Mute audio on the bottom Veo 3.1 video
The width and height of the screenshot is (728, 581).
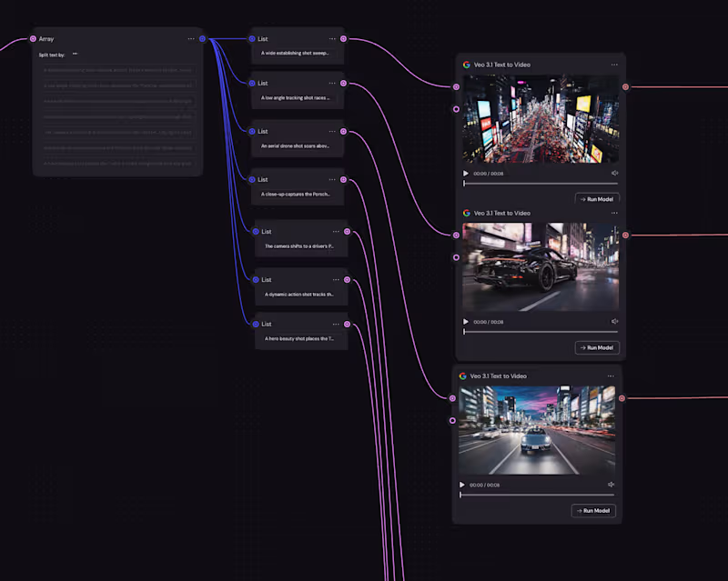tap(611, 485)
